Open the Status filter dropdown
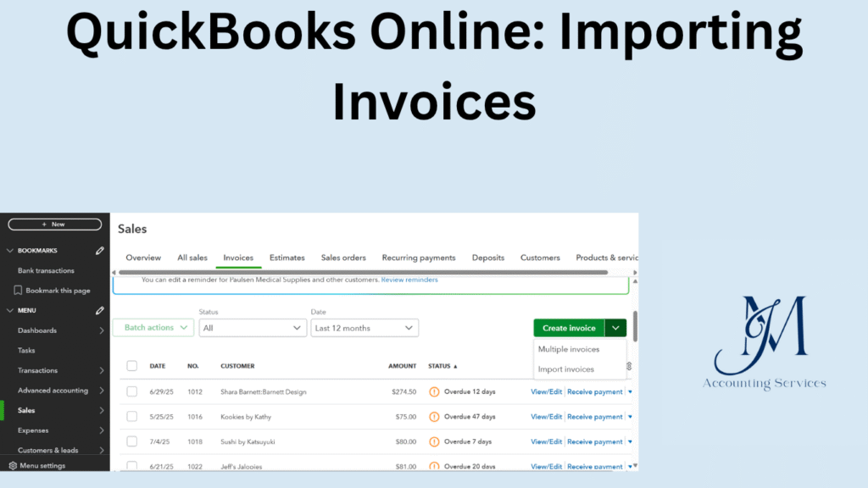This screenshot has width=868, height=488. point(253,328)
